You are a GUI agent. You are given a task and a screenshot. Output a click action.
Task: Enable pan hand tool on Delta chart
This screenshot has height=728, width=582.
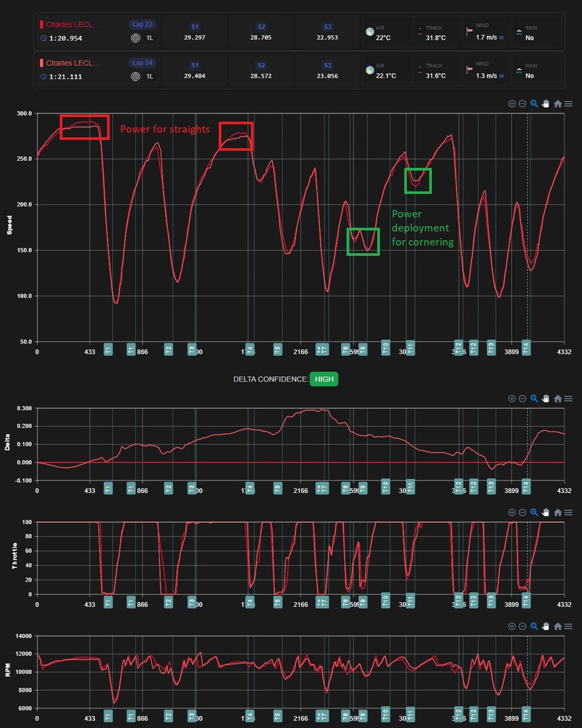(x=546, y=399)
